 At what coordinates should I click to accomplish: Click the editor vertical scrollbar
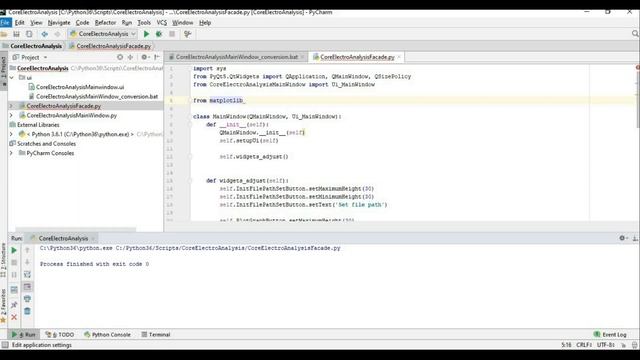637,102
